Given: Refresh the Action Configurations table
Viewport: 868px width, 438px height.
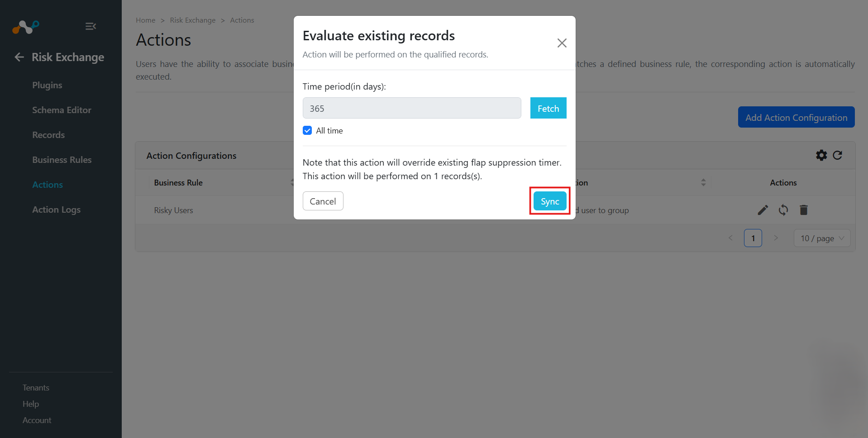Looking at the screenshot, I should 838,155.
